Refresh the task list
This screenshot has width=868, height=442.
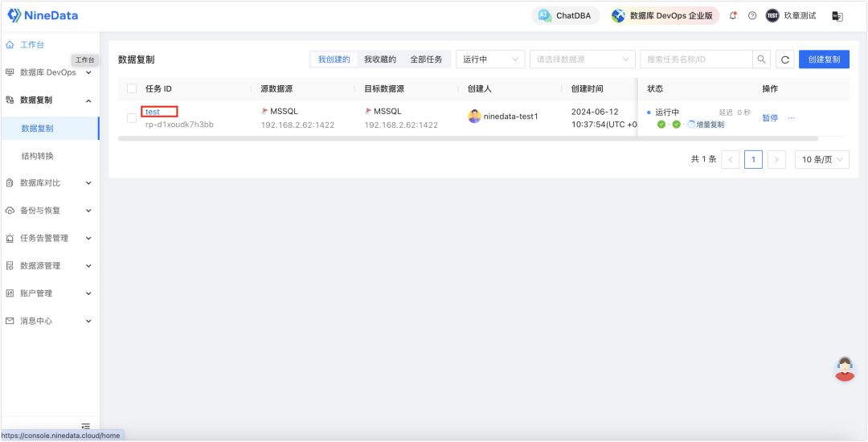(x=785, y=59)
